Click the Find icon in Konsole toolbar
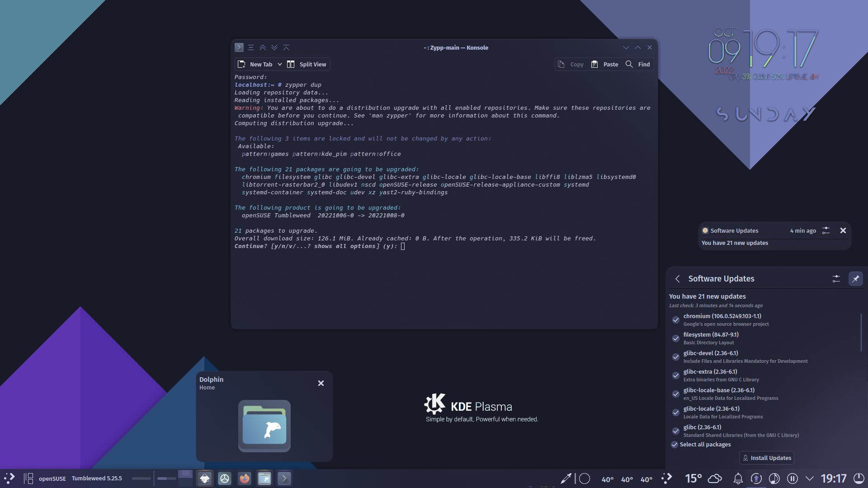 click(x=629, y=64)
